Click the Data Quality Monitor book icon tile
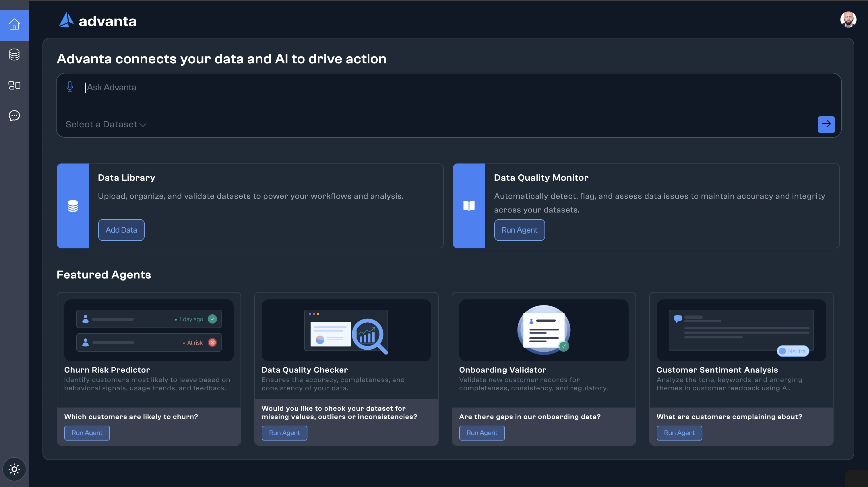This screenshot has height=487, width=868. point(469,206)
